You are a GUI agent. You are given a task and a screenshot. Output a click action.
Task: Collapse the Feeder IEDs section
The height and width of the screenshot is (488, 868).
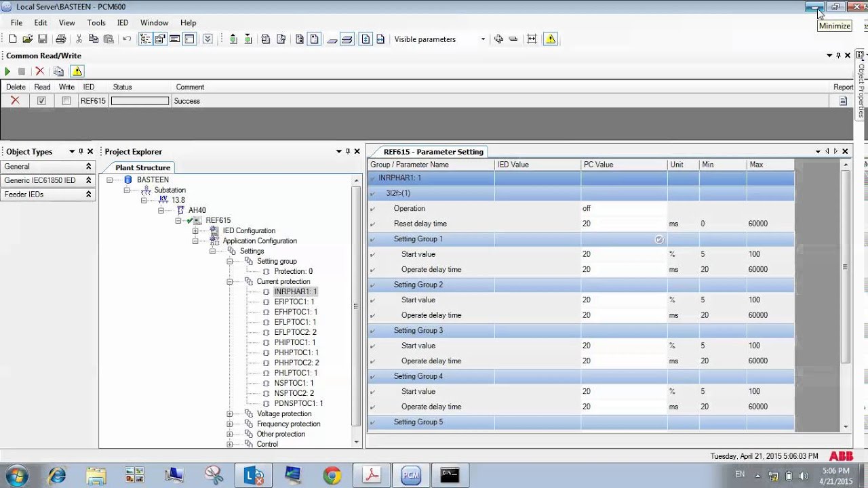[88, 195]
